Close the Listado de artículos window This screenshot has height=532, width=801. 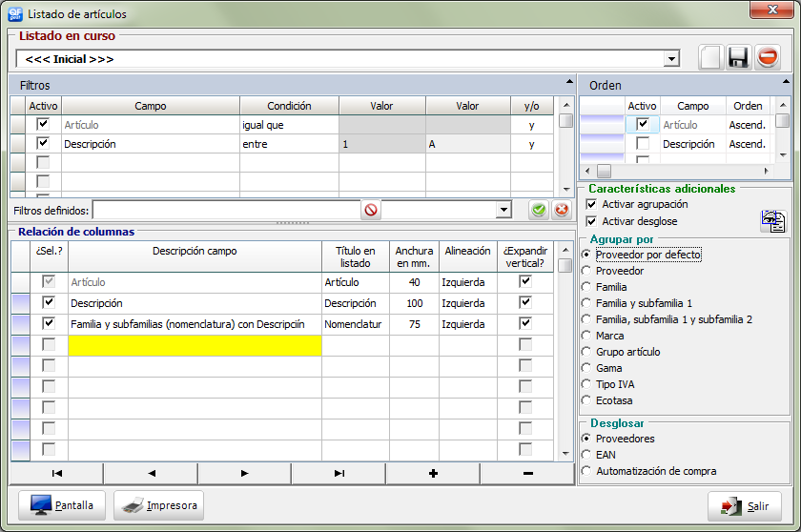coord(772,10)
